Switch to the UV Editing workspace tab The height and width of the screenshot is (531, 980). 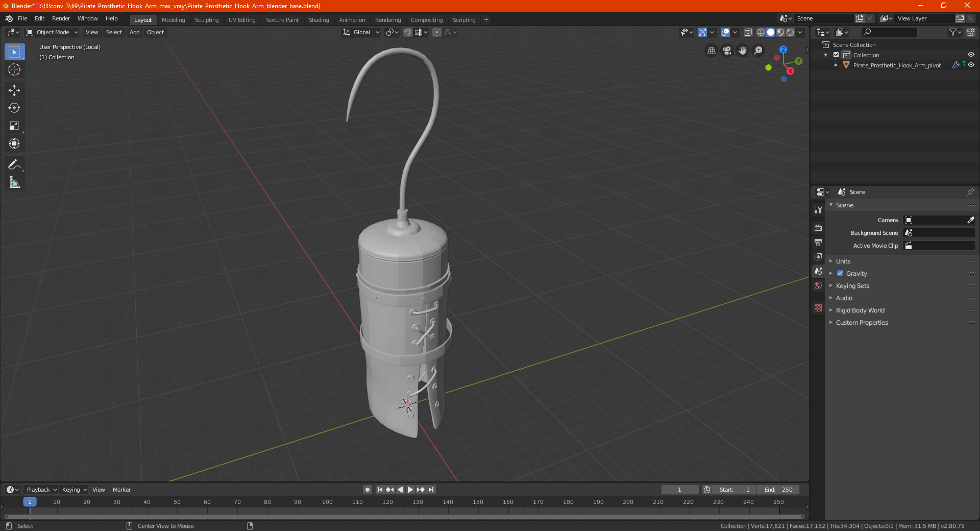pos(242,20)
